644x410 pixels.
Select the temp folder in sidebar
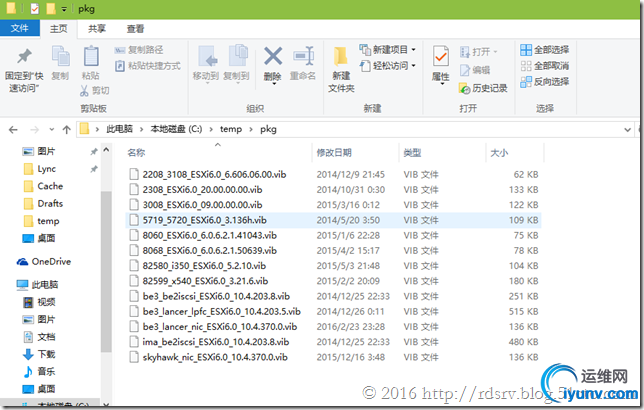click(x=41, y=221)
